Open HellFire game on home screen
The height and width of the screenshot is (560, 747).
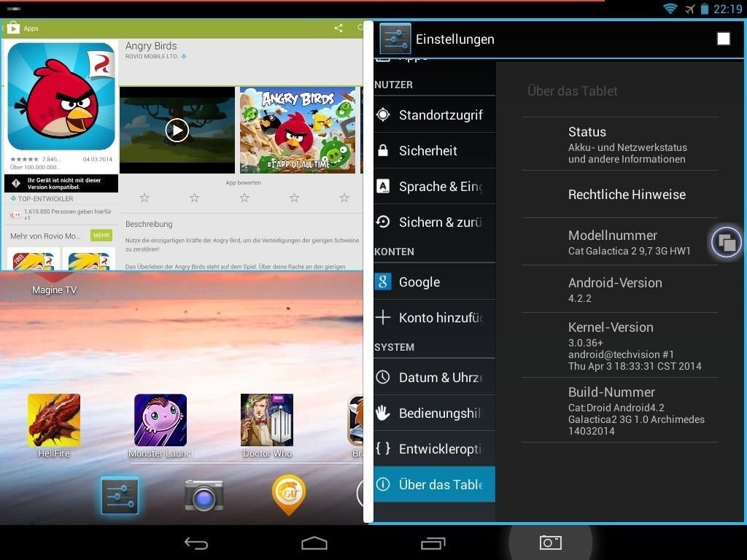pyautogui.click(x=54, y=420)
